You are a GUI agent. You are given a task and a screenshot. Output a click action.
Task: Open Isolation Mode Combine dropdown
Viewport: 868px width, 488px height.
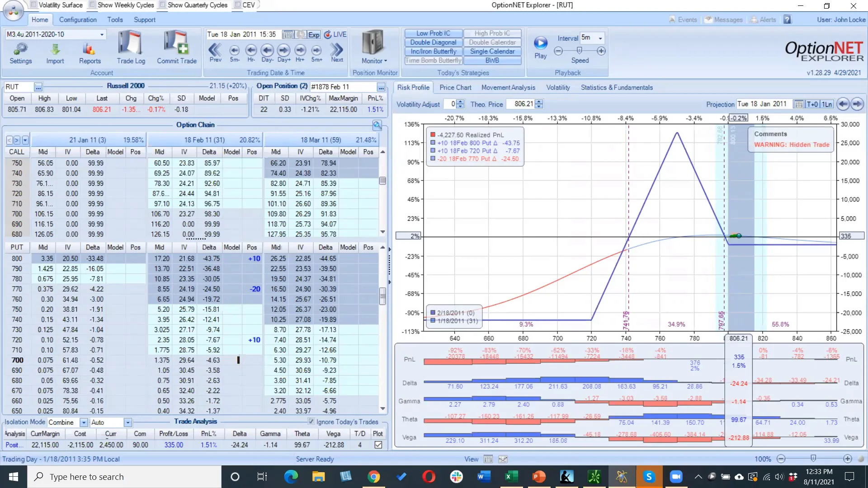point(84,422)
